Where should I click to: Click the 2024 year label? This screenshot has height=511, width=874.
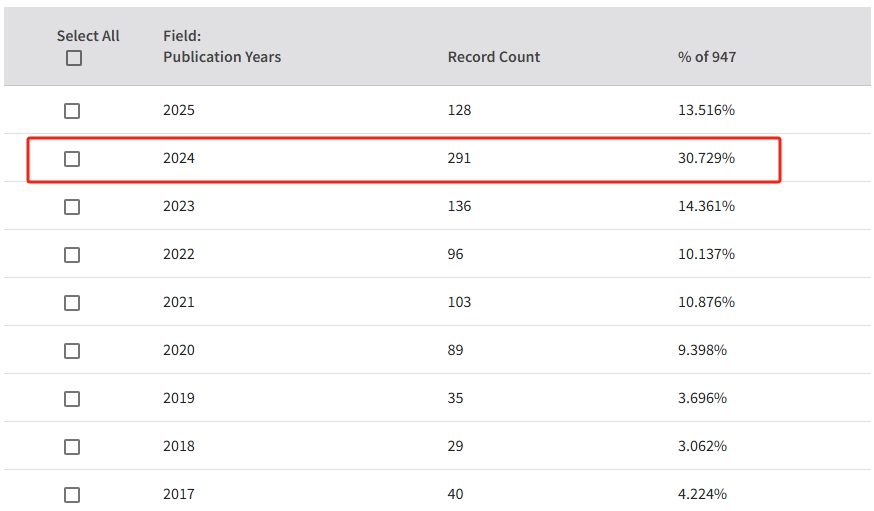[x=179, y=158]
